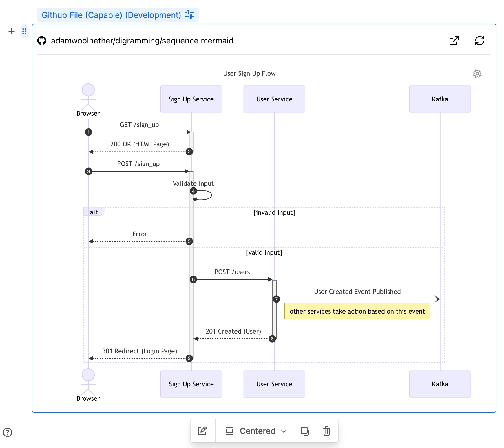Open diagram settings with the gear icon

(x=477, y=73)
